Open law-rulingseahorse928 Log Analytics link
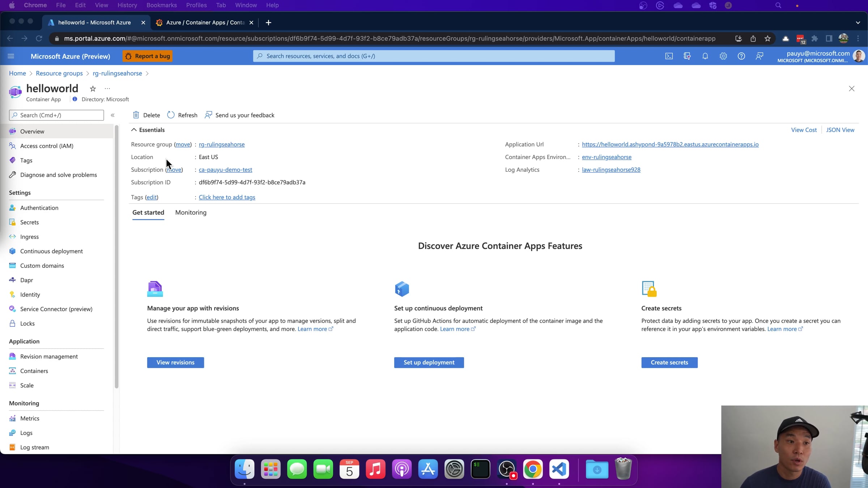The image size is (868, 488). 611,170
